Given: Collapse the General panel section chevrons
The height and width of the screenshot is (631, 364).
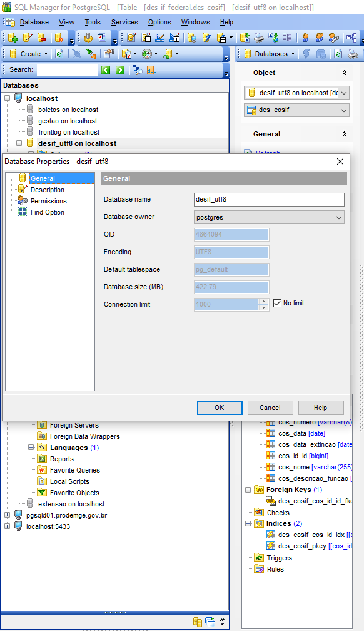Looking at the screenshot, I should [344, 134].
